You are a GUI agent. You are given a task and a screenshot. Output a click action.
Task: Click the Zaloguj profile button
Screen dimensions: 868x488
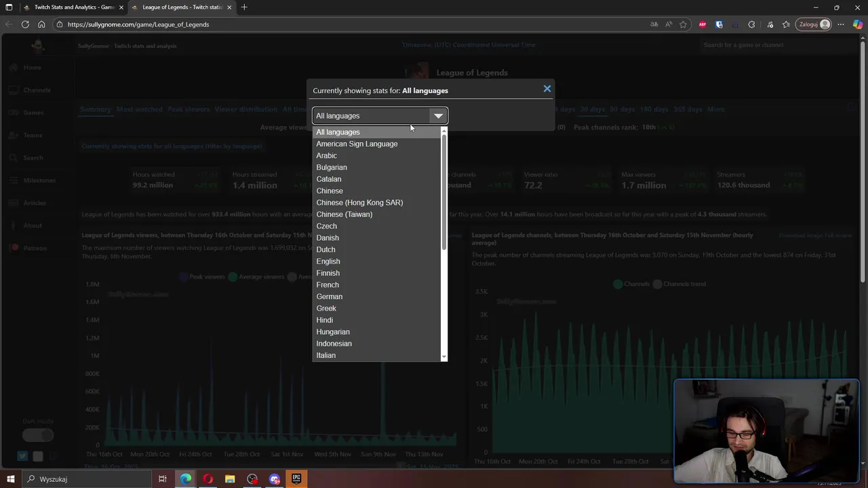point(814,24)
